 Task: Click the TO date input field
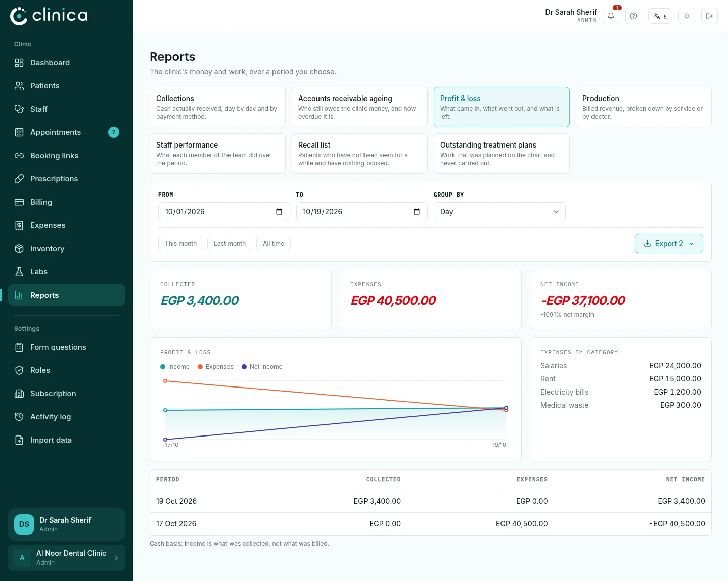[361, 212]
